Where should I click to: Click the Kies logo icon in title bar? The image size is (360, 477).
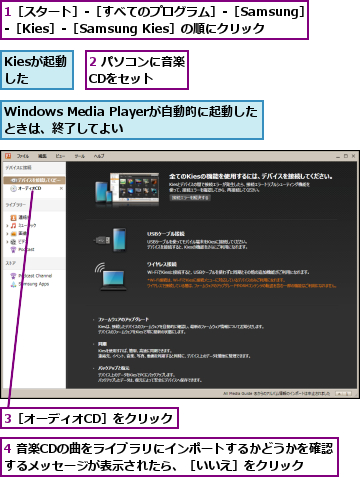[x=8, y=156]
